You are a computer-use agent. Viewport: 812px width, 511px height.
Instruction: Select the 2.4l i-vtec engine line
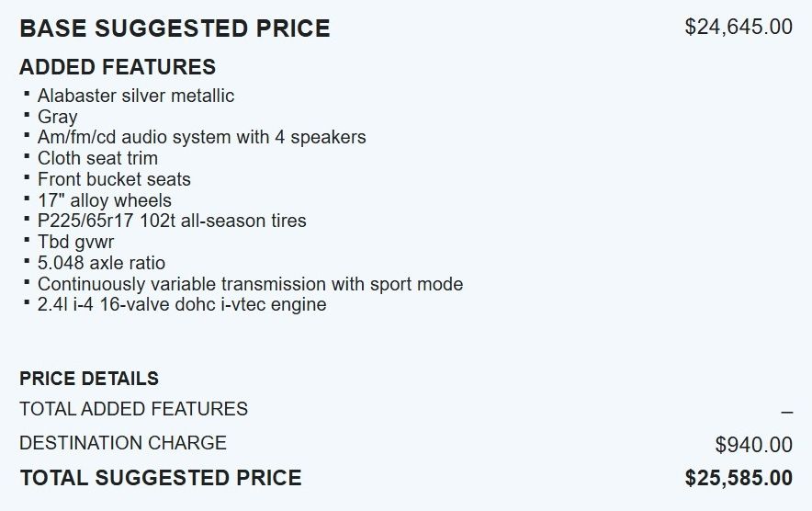pos(182,304)
